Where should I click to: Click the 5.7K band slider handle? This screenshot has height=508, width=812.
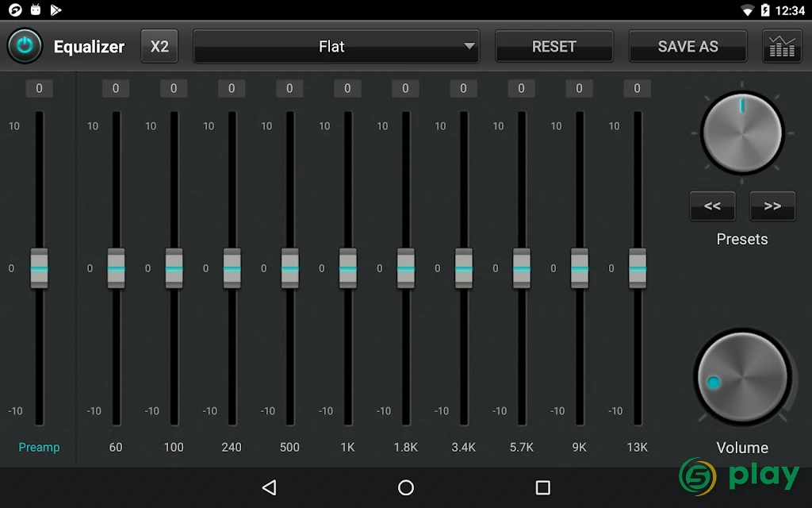[x=522, y=268]
